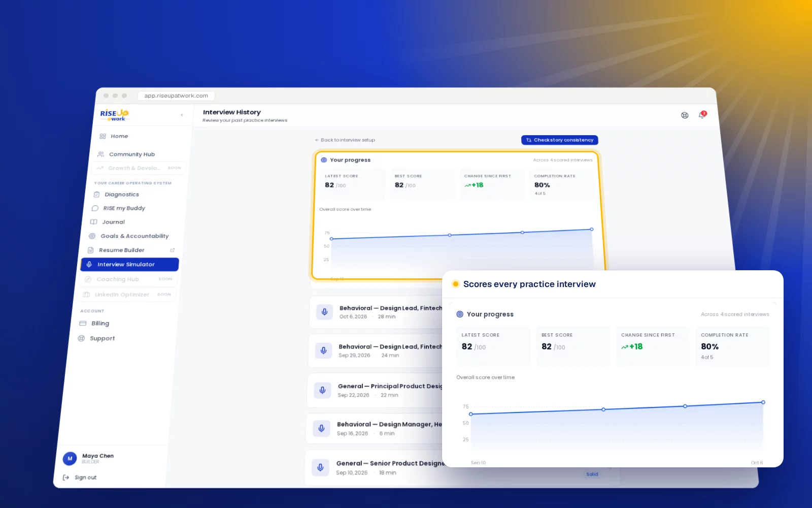812x508 pixels.
Task: Click microphone icon for Sep 29, 2026 interview
Action: click(323, 351)
